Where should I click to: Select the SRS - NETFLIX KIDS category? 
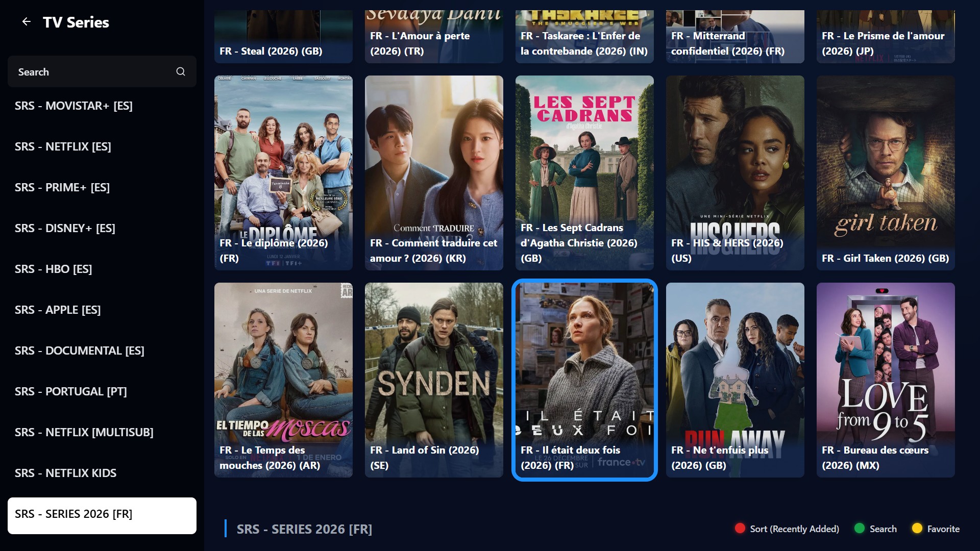pyautogui.click(x=102, y=473)
